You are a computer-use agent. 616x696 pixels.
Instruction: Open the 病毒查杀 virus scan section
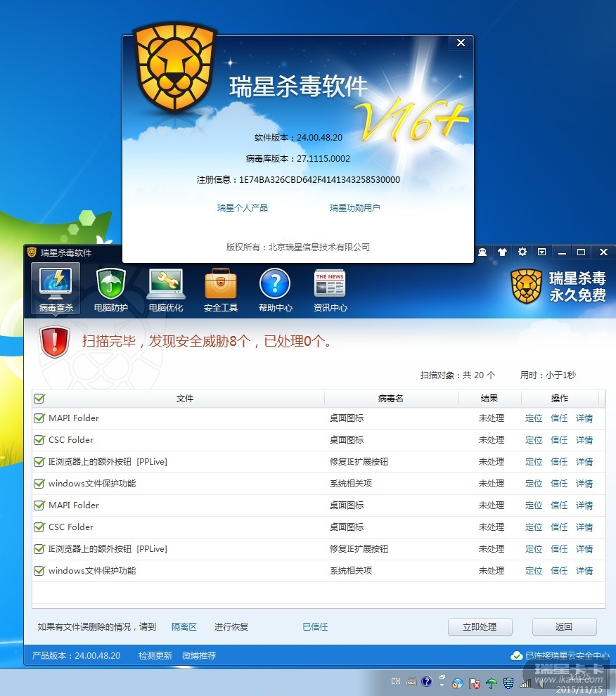56,288
